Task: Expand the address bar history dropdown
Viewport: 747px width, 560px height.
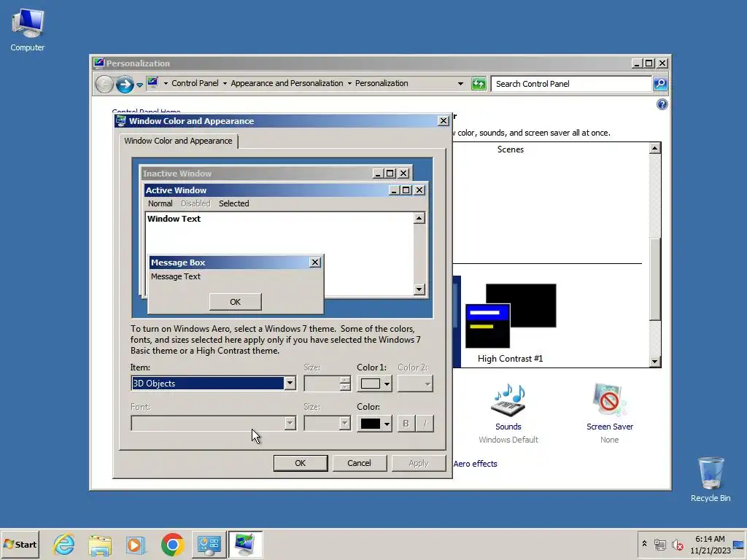Action: pos(460,84)
